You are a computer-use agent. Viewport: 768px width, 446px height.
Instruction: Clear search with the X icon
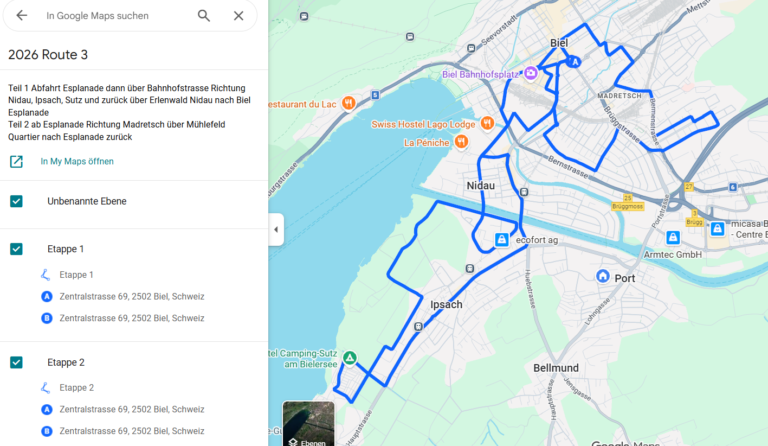pyautogui.click(x=239, y=16)
